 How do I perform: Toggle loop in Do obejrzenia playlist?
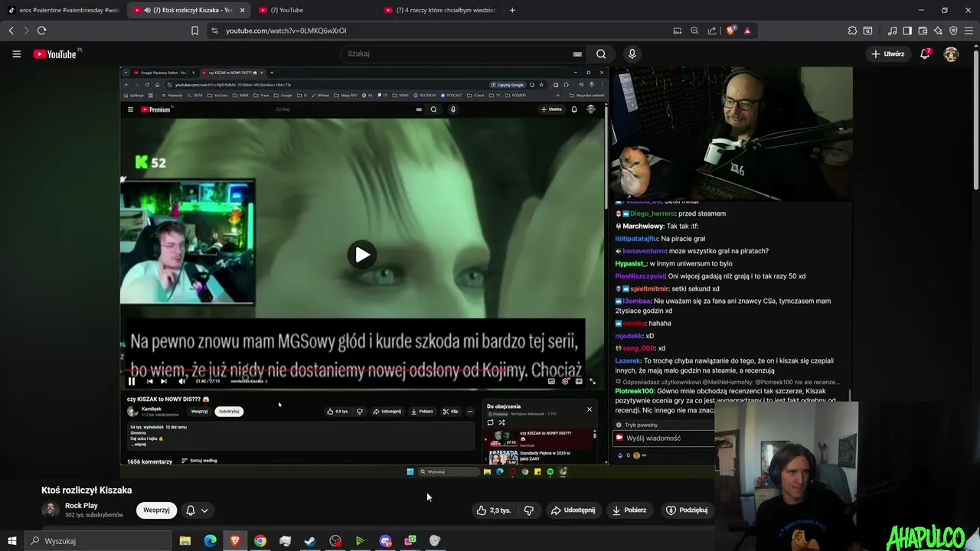point(490,422)
